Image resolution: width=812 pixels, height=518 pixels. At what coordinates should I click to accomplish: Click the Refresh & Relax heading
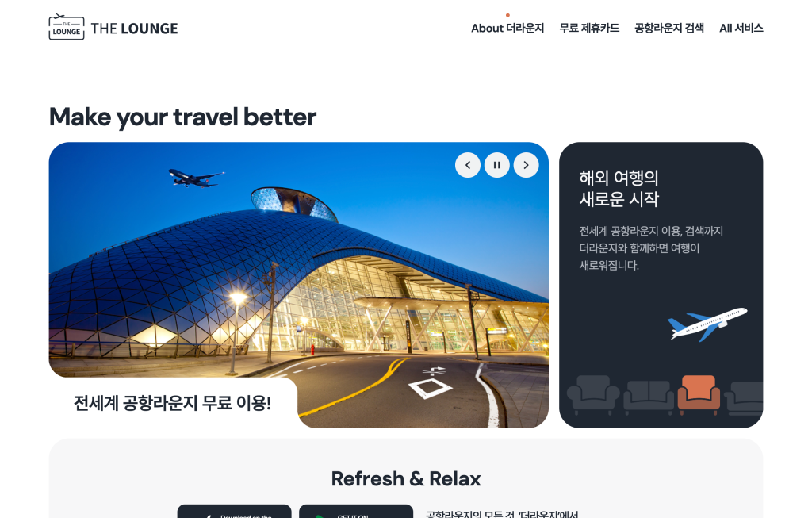(406, 478)
